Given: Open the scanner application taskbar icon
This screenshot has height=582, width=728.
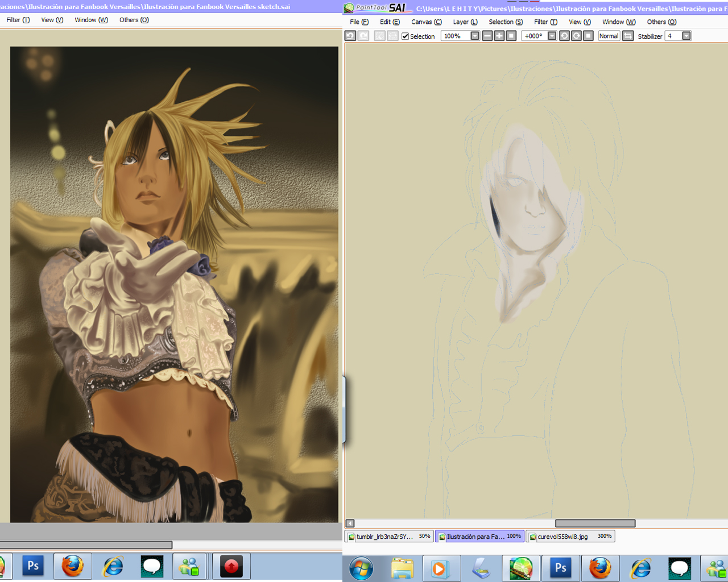Looking at the screenshot, I should 481,568.
